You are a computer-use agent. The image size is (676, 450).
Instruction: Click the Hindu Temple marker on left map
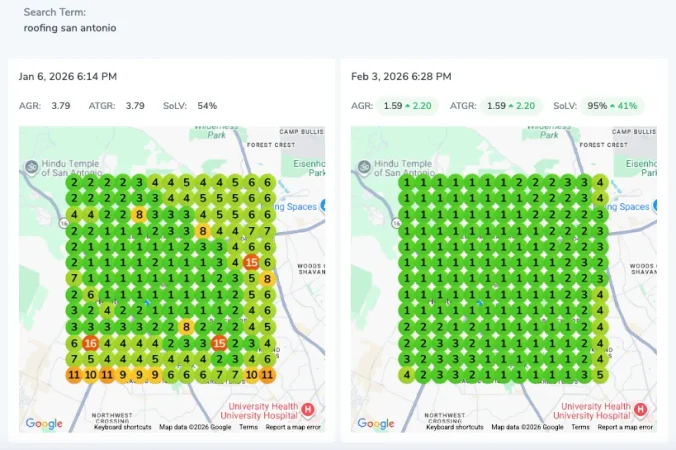[x=31, y=167]
